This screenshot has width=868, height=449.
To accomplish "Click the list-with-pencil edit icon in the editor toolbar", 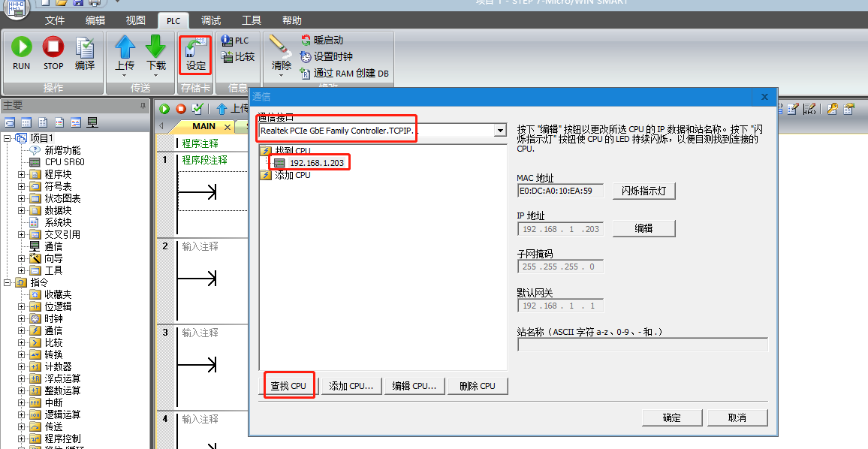I will coord(793,109).
